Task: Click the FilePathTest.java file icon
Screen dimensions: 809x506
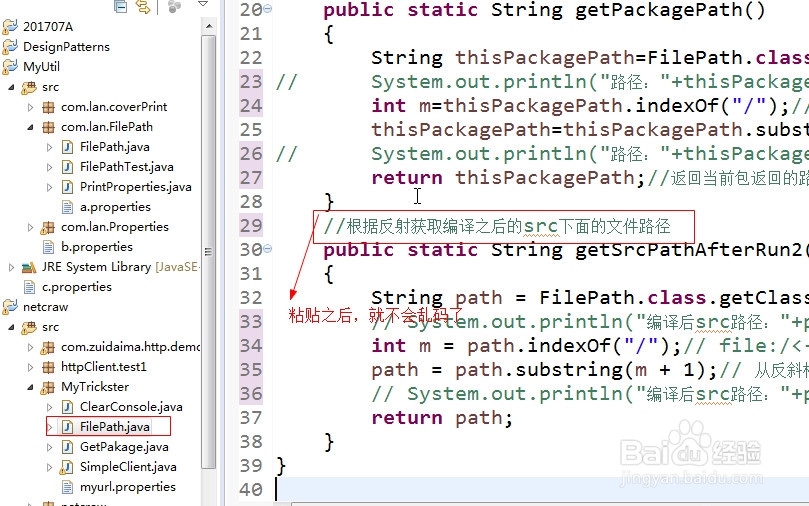Action: [67, 167]
